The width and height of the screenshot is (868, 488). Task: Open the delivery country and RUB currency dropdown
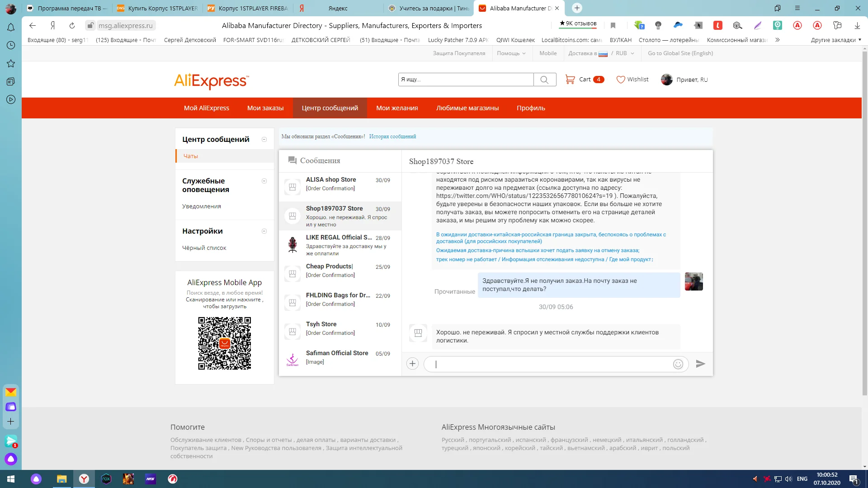[x=601, y=53]
